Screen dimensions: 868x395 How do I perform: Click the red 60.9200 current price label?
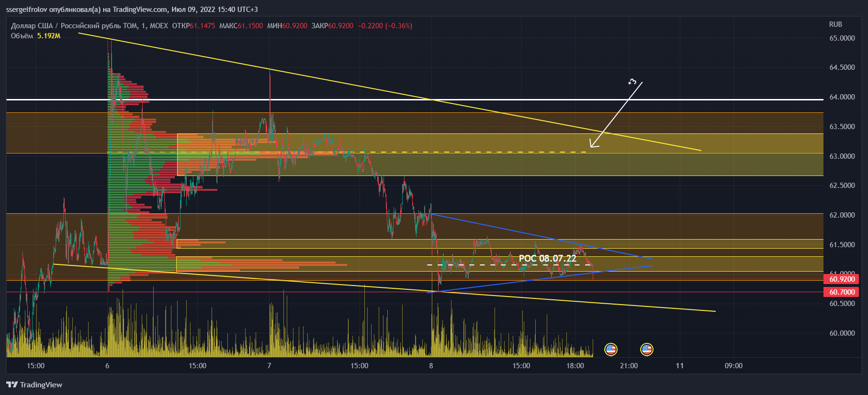click(x=841, y=279)
